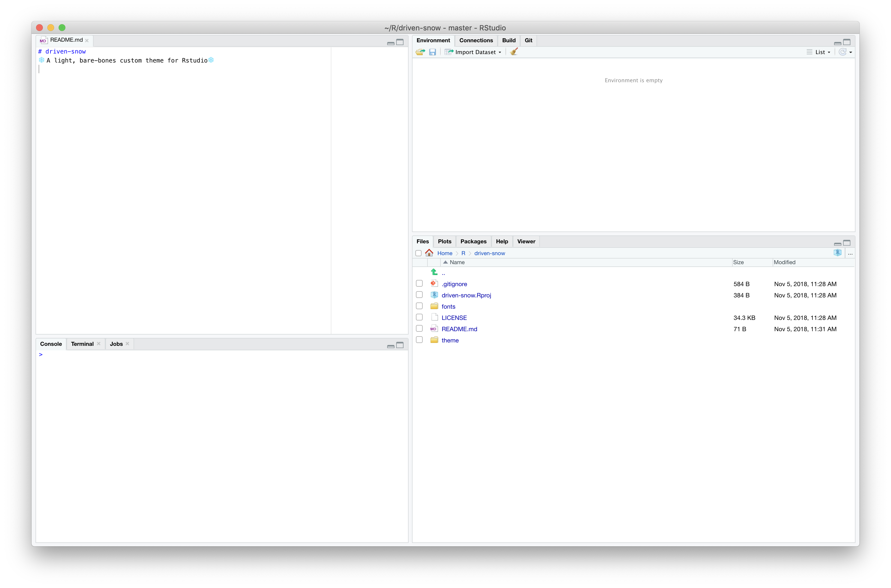Click the R project directory icon in Files pane
This screenshot has height=588, width=891.
tap(837, 253)
